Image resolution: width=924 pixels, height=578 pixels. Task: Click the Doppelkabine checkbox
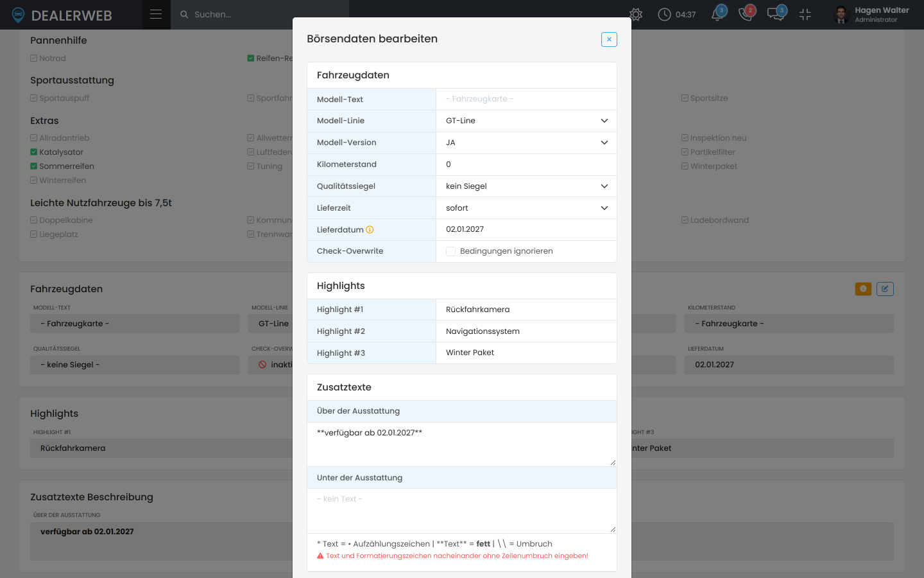pyautogui.click(x=33, y=220)
